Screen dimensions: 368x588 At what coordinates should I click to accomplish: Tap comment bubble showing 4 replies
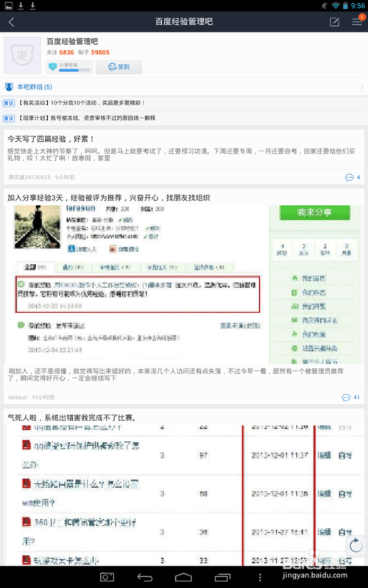coord(353,177)
